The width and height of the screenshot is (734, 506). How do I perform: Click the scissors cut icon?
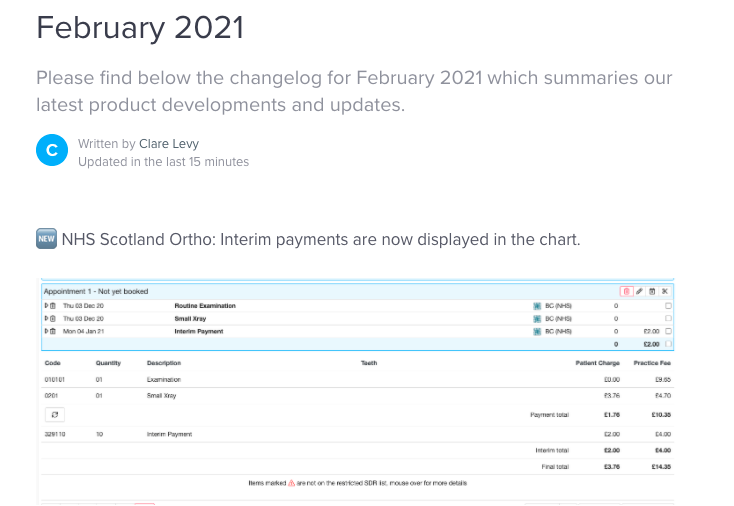(x=664, y=291)
